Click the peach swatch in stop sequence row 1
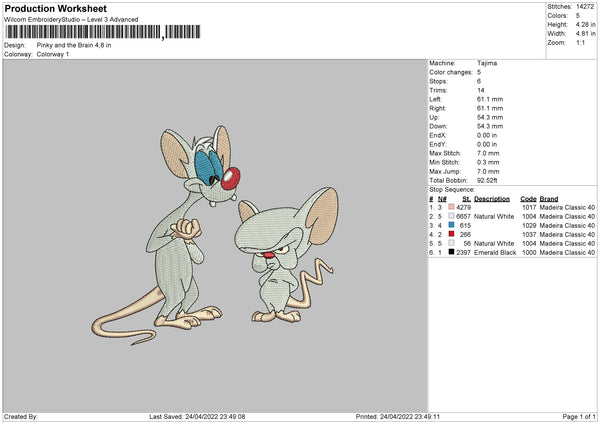600x424 pixels. pos(452,207)
